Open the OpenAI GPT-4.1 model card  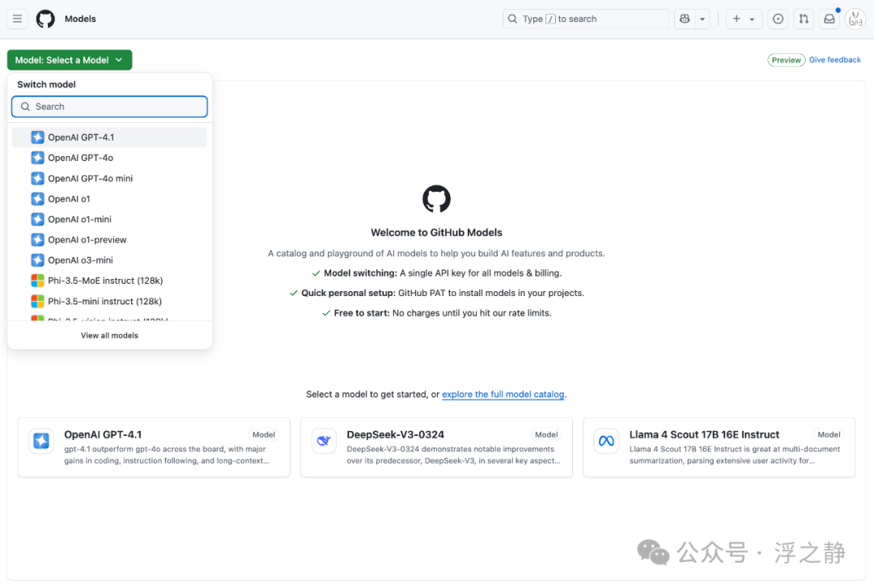154,447
